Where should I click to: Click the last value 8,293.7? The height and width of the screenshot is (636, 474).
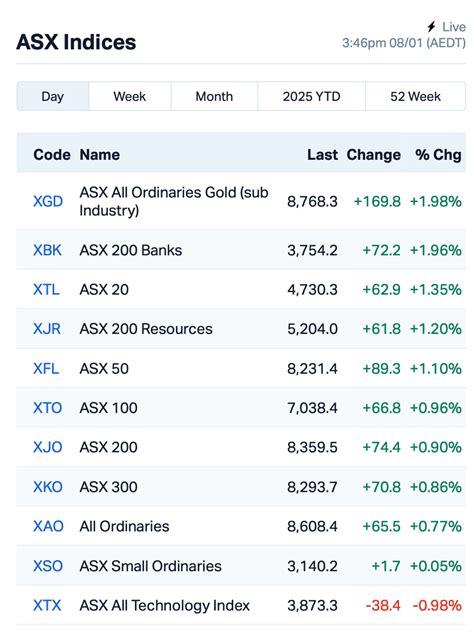click(312, 487)
